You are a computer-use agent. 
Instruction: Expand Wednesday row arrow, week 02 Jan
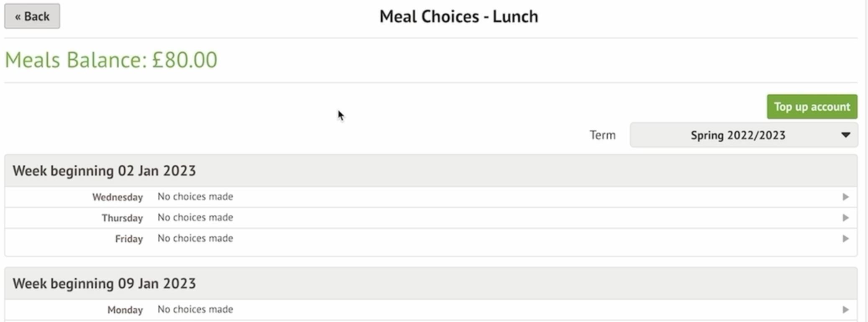[x=845, y=197]
